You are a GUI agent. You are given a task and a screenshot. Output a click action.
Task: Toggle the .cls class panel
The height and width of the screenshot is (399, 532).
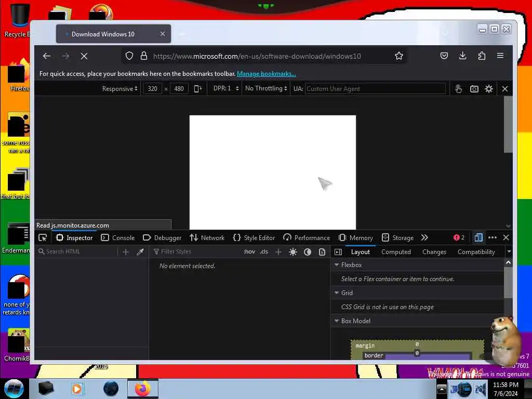pyautogui.click(x=264, y=251)
